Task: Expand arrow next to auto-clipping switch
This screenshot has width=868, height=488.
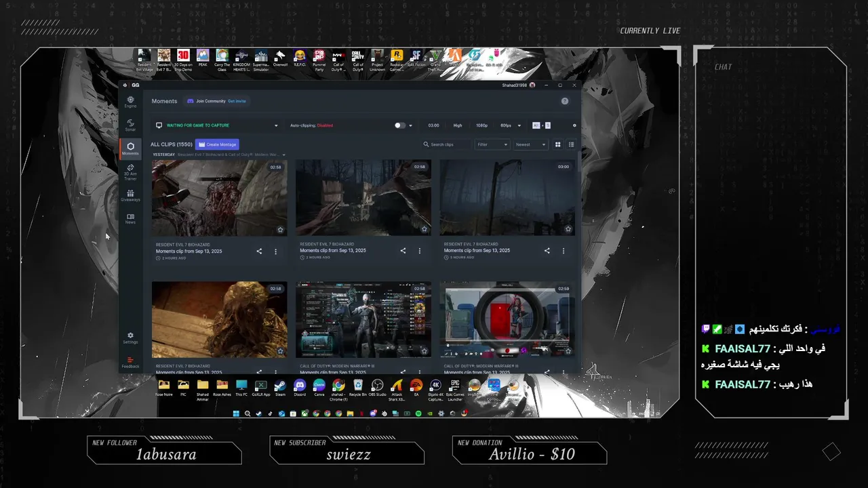Action: coord(410,125)
